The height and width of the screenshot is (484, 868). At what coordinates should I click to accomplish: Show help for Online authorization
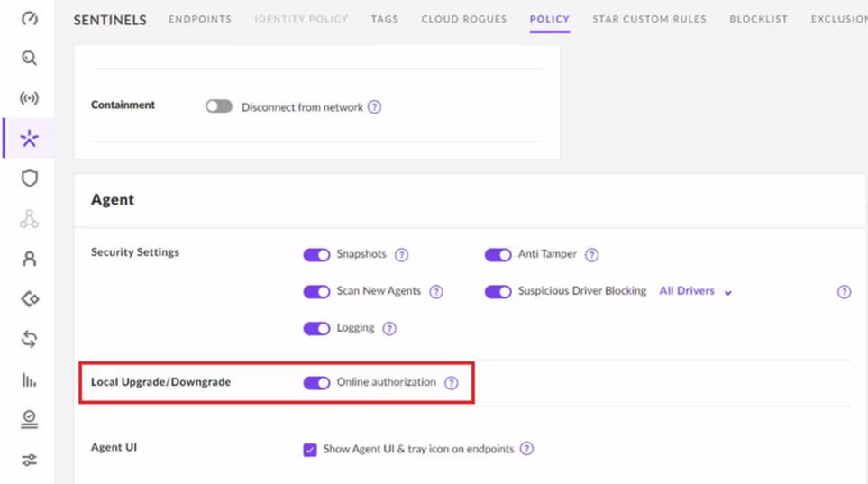point(452,383)
